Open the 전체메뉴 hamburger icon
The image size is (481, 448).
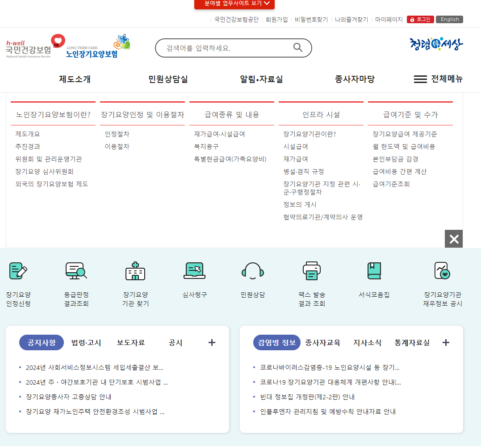tap(420, 79)
